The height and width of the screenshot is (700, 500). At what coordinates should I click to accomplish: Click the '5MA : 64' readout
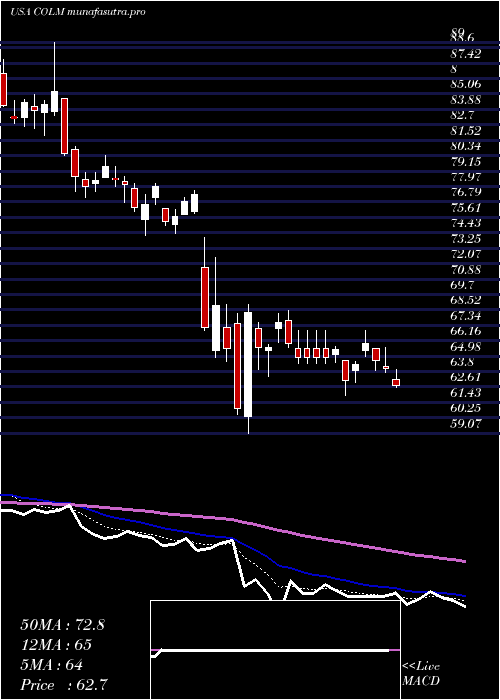pyautogui.click(x=52, y=665)
